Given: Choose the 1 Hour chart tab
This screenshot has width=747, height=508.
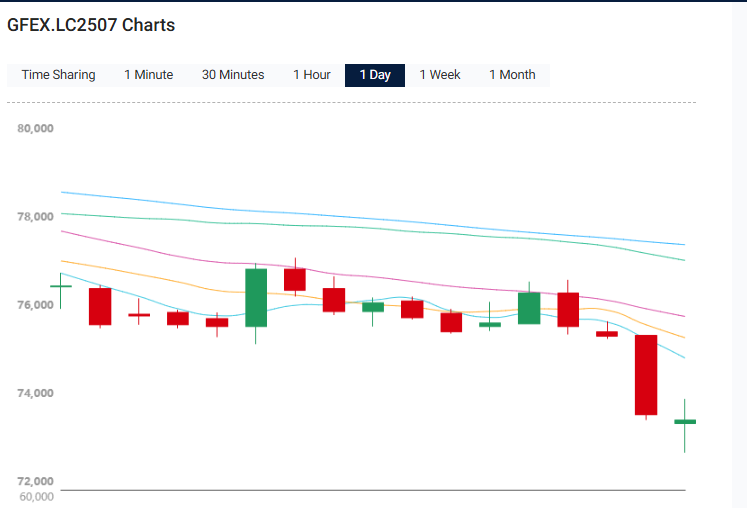Looking at the screenshot, I should tap(312, 75).
